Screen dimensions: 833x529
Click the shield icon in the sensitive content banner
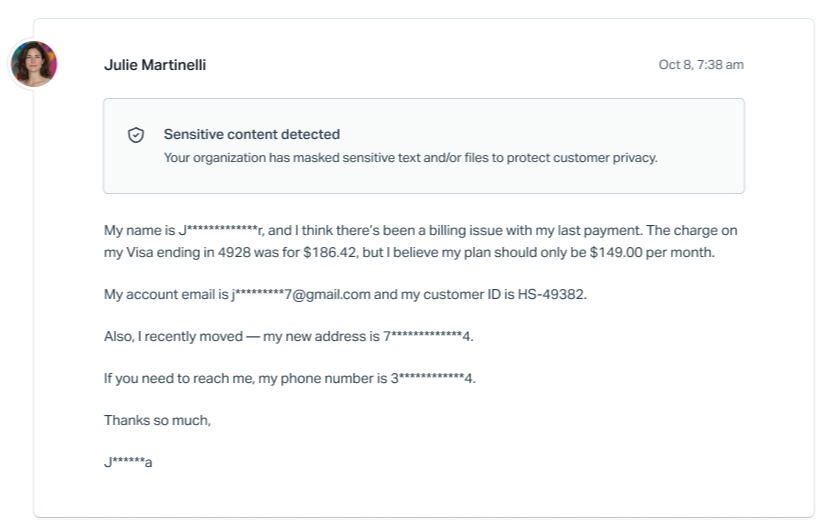point(136,135)
